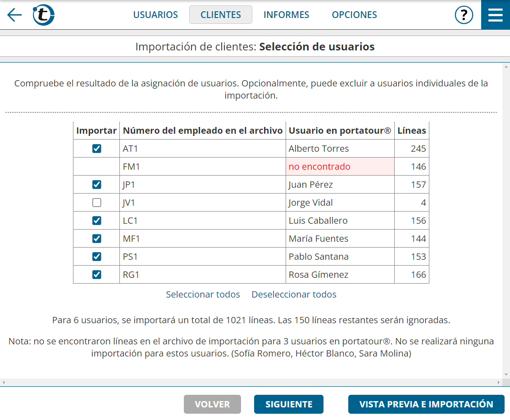Uncheck import for LC1 Luis Caballero
Image resolution: width=510 pixels, height=420 pixels.
click(x=96, y=221)
